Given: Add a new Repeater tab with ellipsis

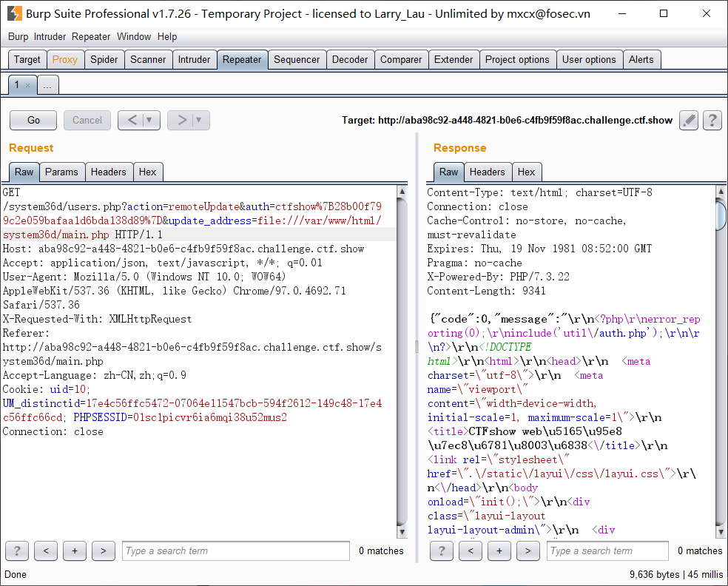Looking at the screenshot, I should point(48,85).
